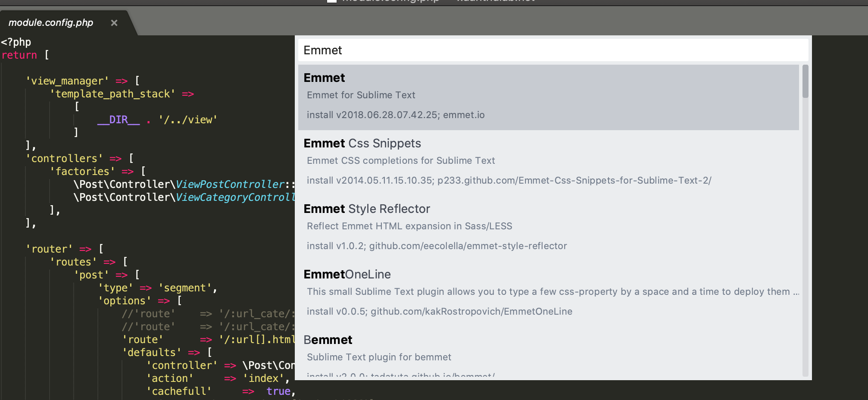
Task: Click the 'controller' key in code
Action: tap(182, 366)
